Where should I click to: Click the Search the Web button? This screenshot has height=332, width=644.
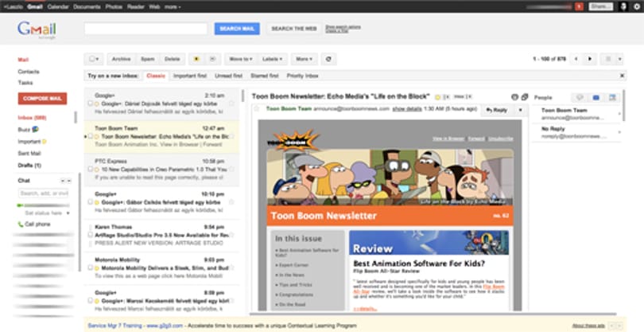(x=294, y=29)
